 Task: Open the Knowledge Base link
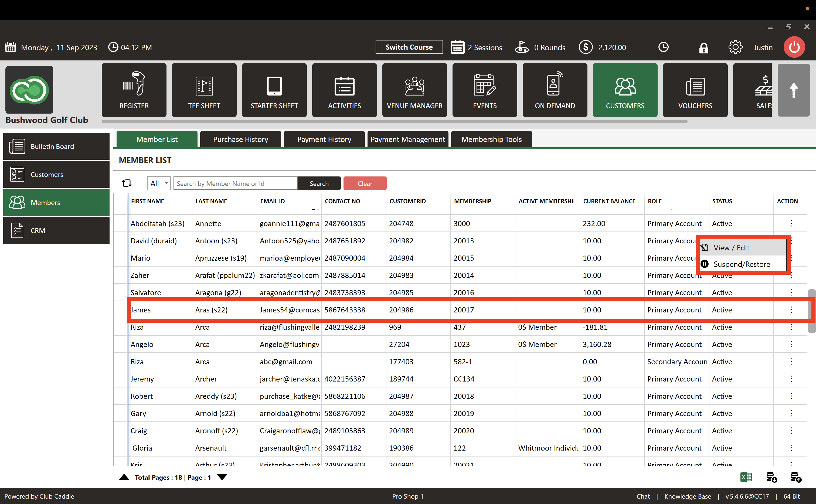[687, 496]
